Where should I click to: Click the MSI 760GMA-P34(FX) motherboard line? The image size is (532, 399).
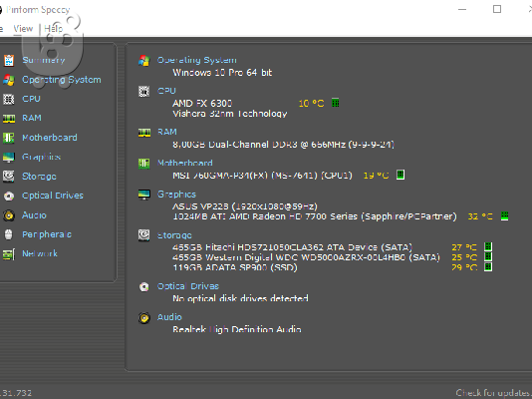(262, 176)
